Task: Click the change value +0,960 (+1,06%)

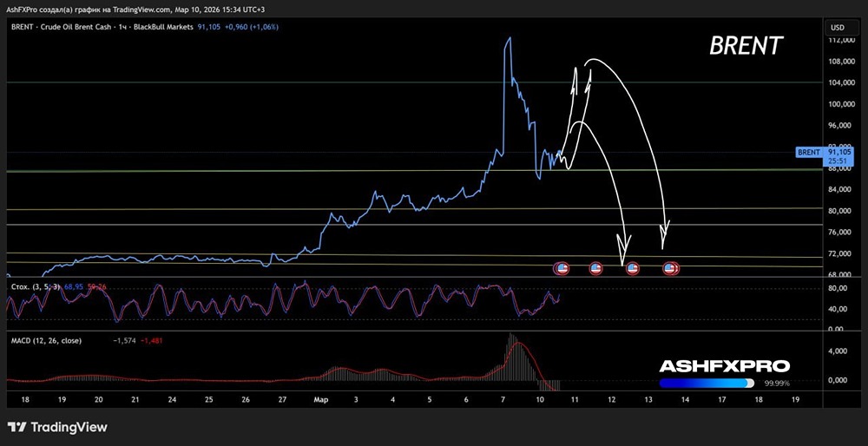Action: coord(251,27)
